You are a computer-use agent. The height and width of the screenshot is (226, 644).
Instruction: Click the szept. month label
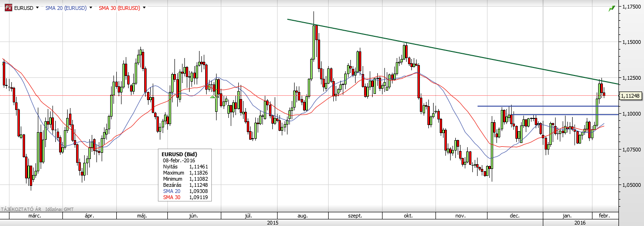pos(355,216)
